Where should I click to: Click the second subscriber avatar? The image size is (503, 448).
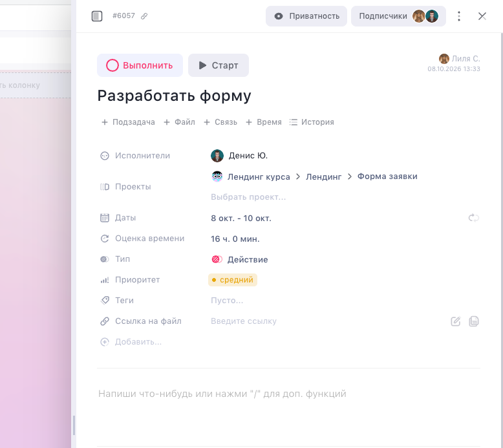432,16
